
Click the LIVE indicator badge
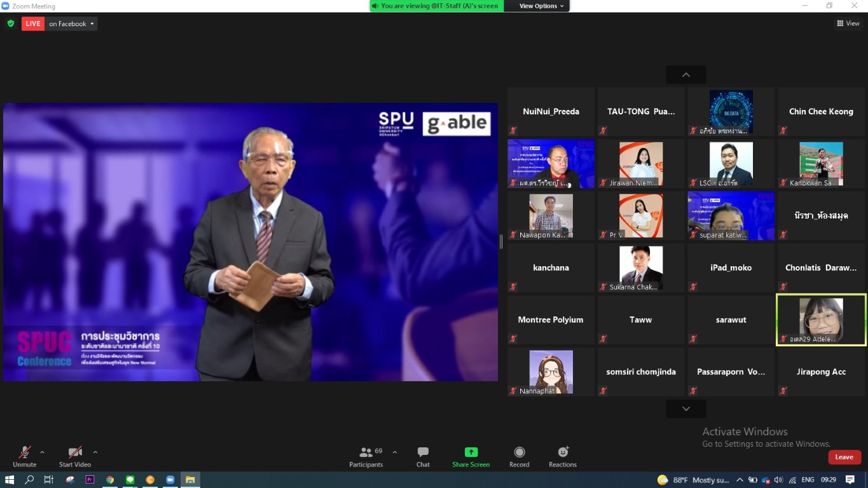[x=33, y=24]
